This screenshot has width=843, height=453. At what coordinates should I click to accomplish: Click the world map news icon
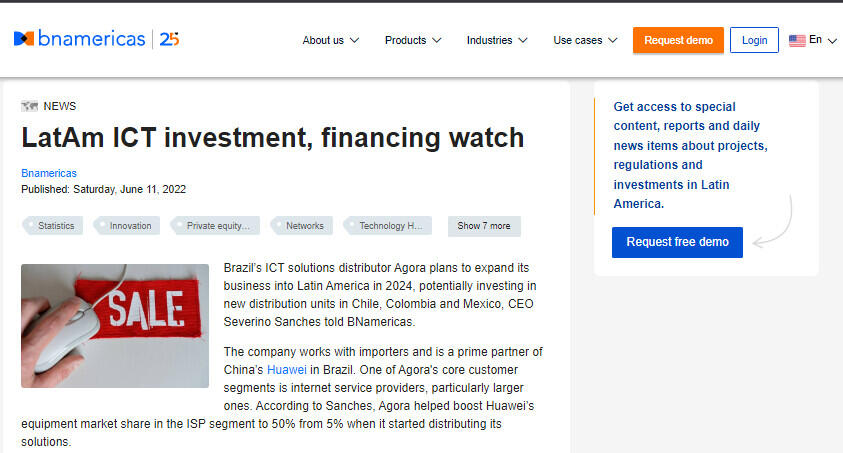point(29,106)
